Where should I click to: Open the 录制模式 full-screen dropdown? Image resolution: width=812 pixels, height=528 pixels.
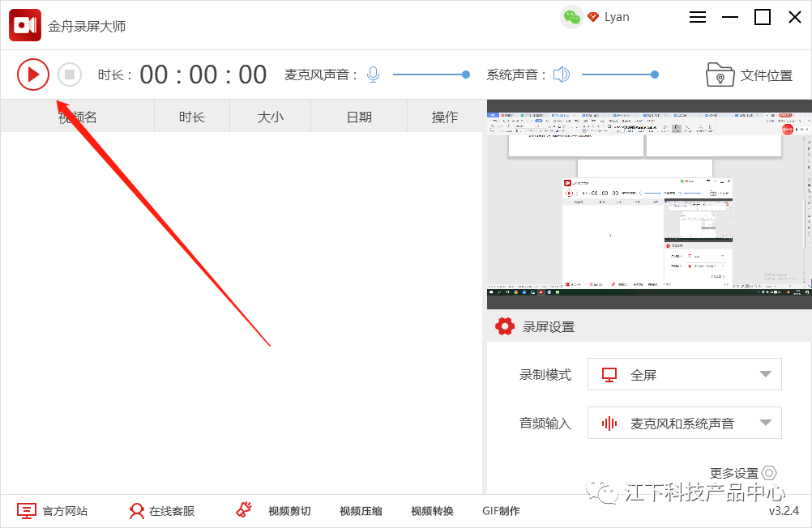click(x=684, y=374)
